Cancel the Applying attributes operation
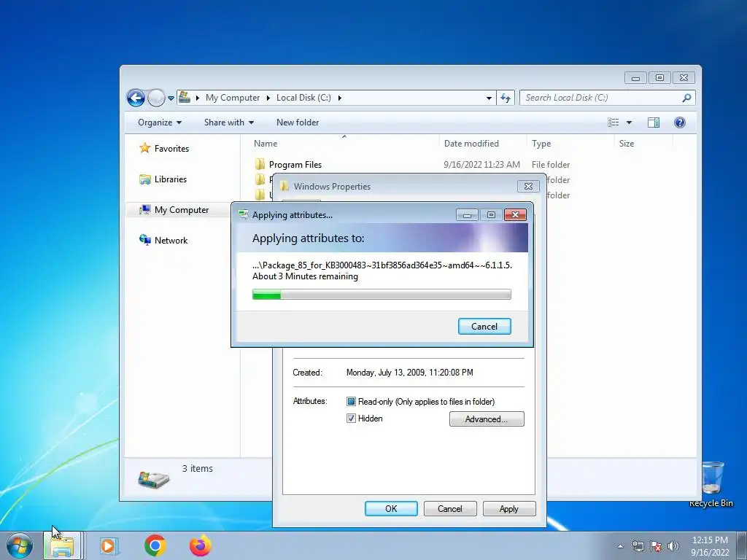 point(484,326)
